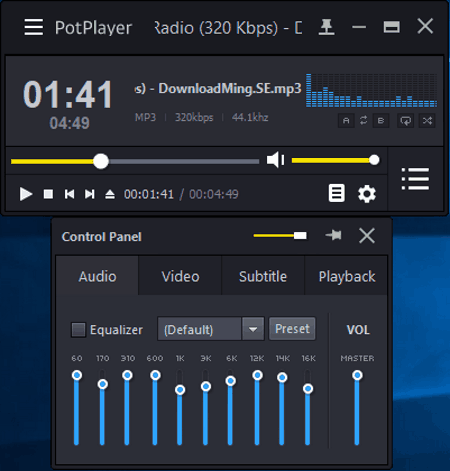Click the large 01:41 elapsed time display
This screenshot has width=450, height=471.
(68, 95)
